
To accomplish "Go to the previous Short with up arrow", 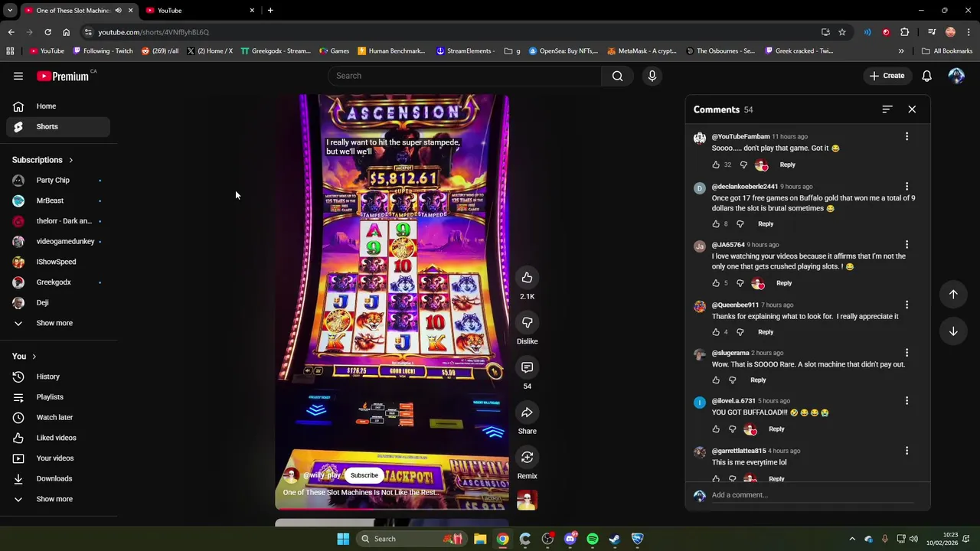I will coord(953,295).
